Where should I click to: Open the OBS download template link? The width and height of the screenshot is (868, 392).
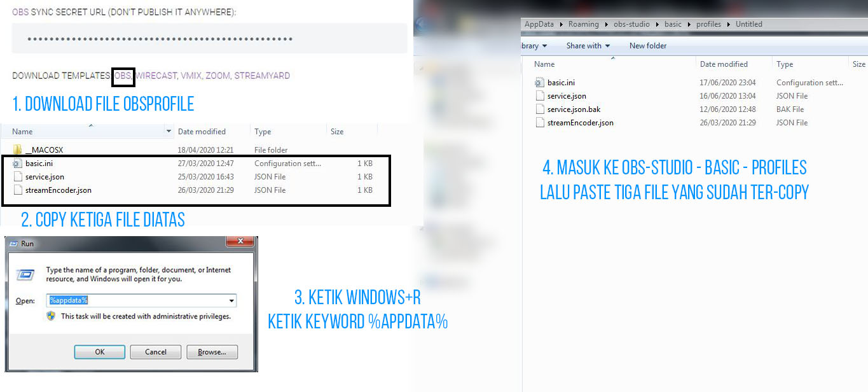(x=122, y=76)
